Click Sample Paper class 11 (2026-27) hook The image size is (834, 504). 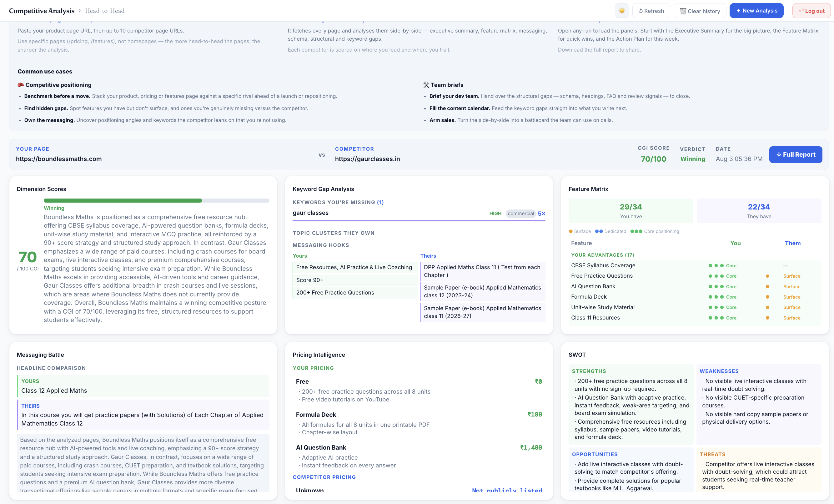pos(482,312)
